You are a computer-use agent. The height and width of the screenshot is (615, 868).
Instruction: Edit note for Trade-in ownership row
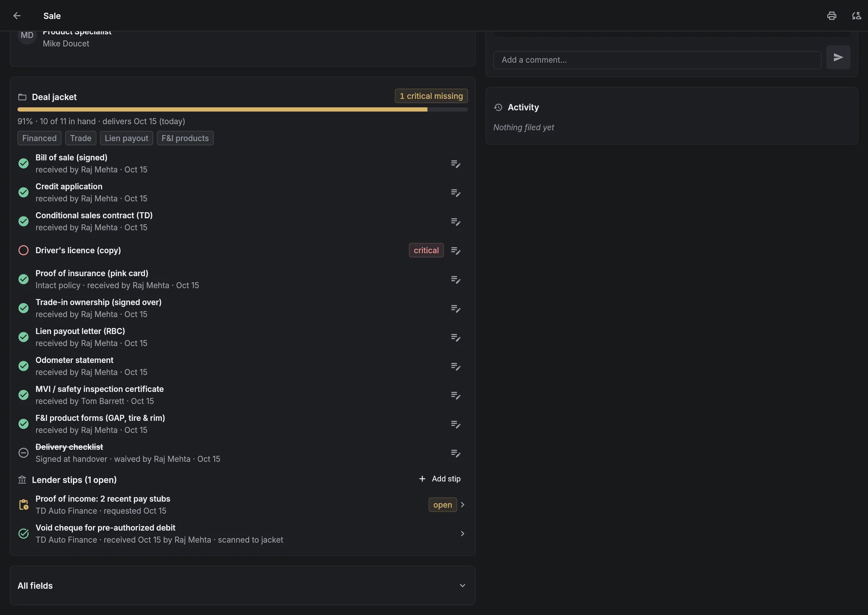pyautogui.click(x=455, y=308)
